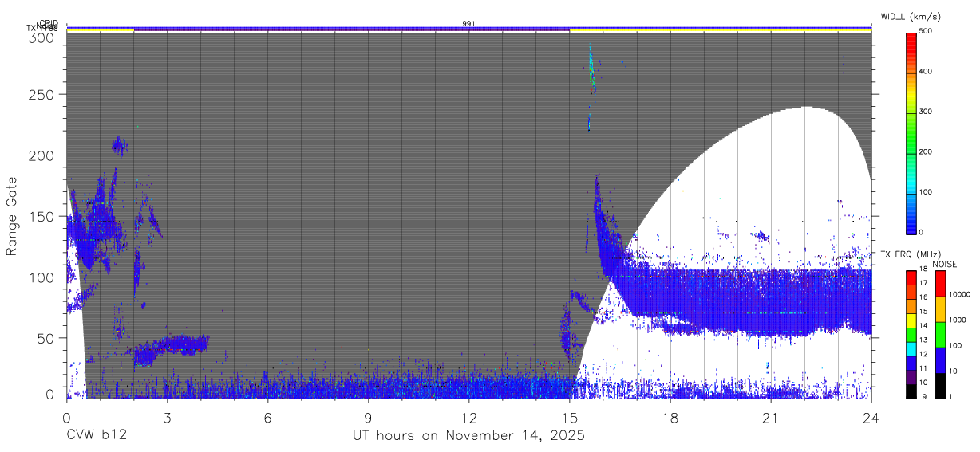Click x-axis tick label '12'
980x452 pixels.
468,418
